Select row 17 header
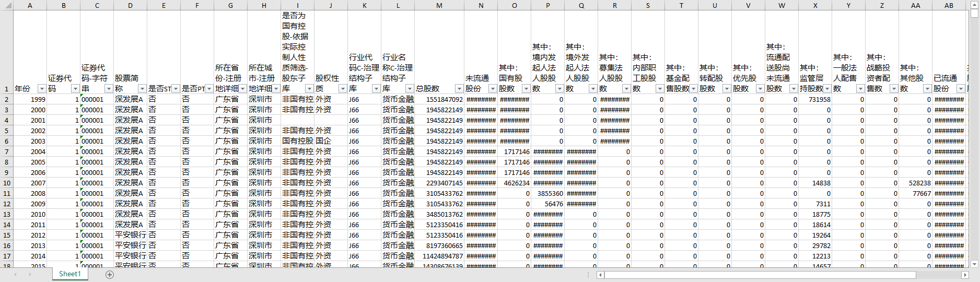980x282 pixels. tap(6, 256)
